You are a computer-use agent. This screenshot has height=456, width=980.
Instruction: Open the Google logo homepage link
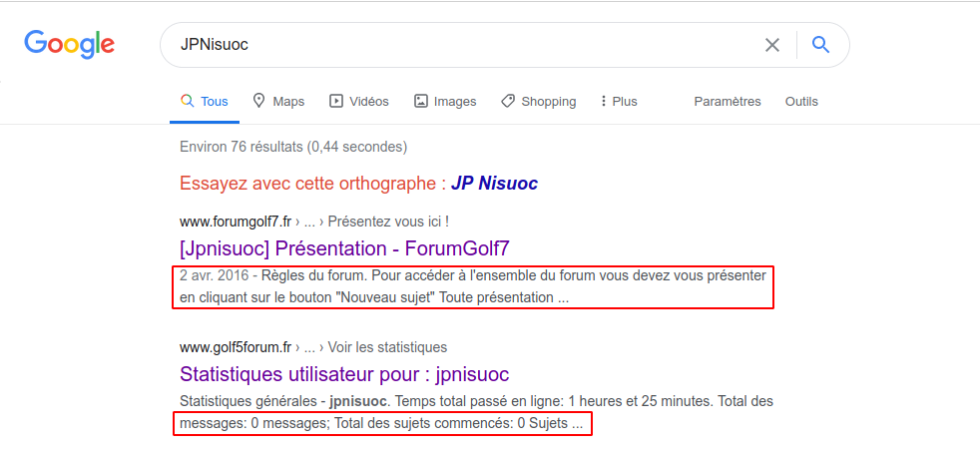pyautogui.click(x=70, y=44)
